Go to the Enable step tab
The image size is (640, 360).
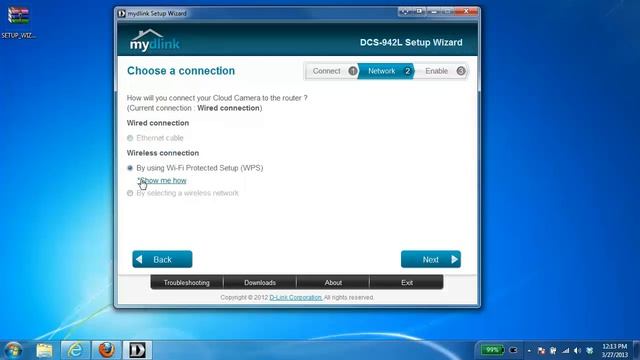[441, 71]
